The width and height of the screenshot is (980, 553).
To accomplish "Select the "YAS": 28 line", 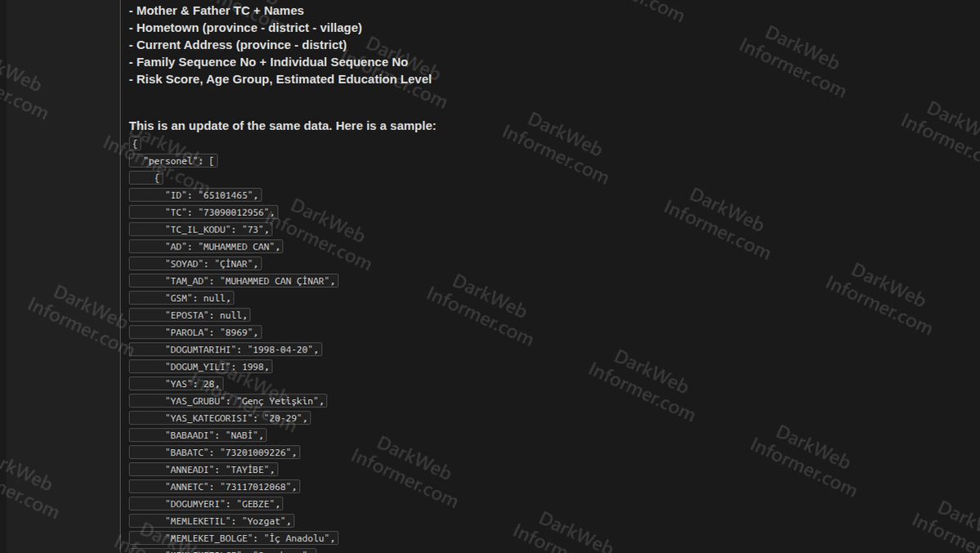I will point(176,384).
